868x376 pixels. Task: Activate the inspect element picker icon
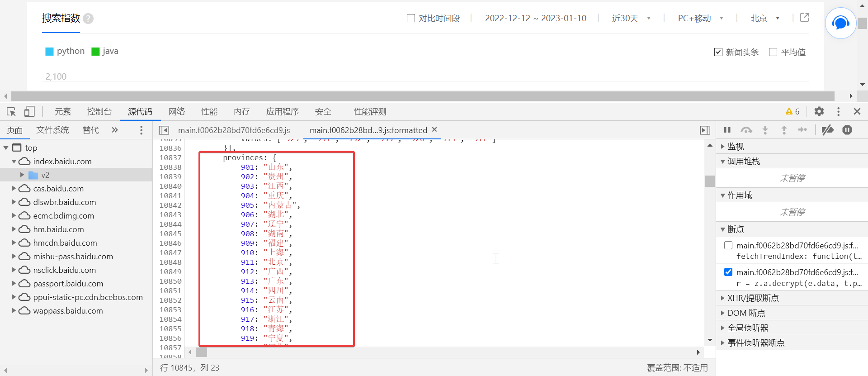pos(11,111)
